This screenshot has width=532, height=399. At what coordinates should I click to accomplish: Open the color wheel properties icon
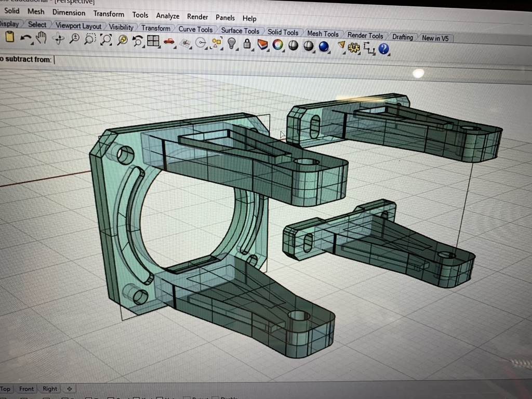(x=278, y=45)
